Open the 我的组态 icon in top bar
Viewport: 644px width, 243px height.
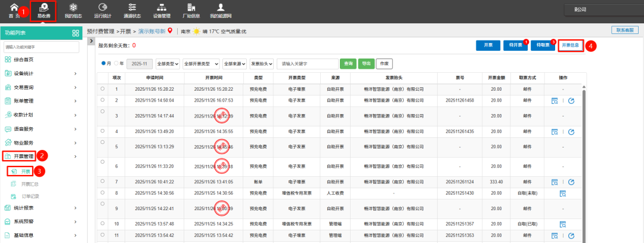point(73,7)
